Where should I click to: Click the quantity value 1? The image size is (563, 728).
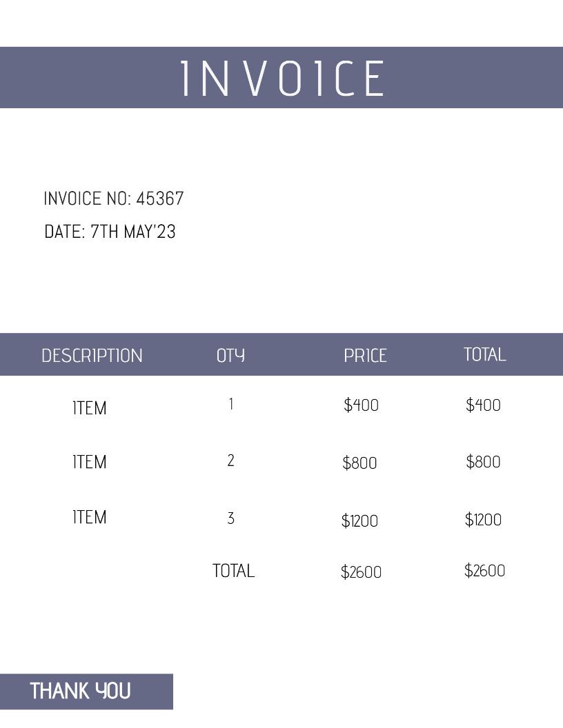point(231,404)
